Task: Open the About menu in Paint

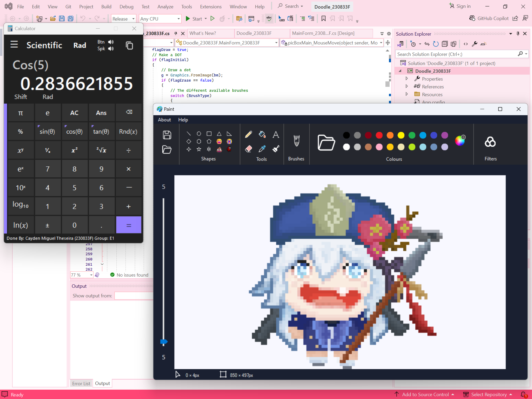Action: tap(164, 120)
